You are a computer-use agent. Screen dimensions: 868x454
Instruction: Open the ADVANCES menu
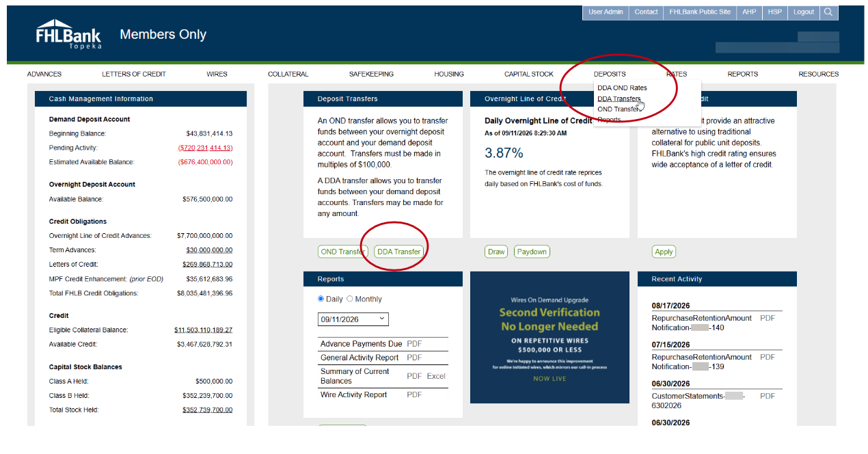click(44, 74)
